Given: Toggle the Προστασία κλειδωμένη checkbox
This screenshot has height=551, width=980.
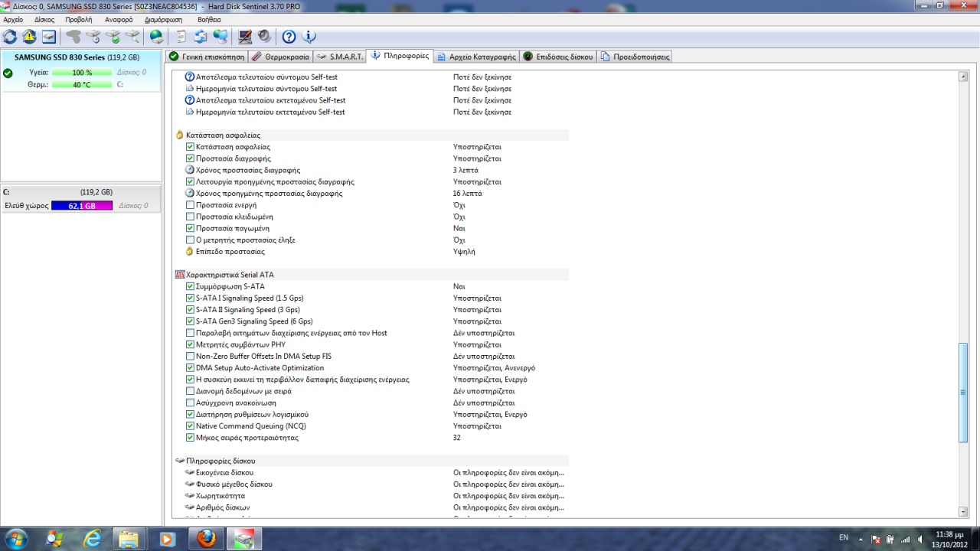Looking at the screenshot, I should click(x=191, y=217).
